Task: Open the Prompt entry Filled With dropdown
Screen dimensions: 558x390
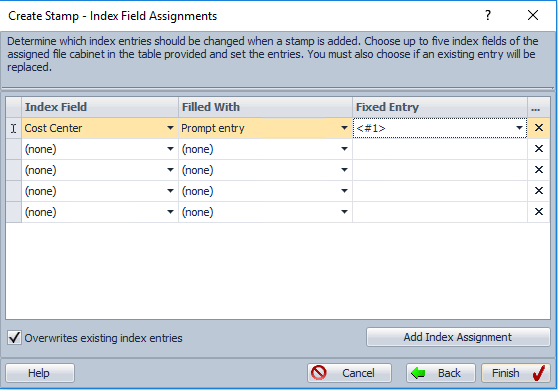Action: click(x=344, y=128)
